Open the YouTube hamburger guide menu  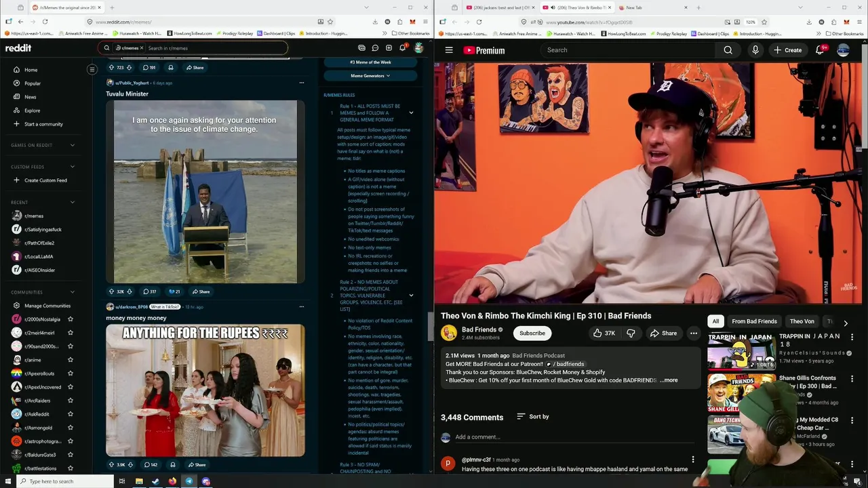pyautogui.click(x=449, y=50)
